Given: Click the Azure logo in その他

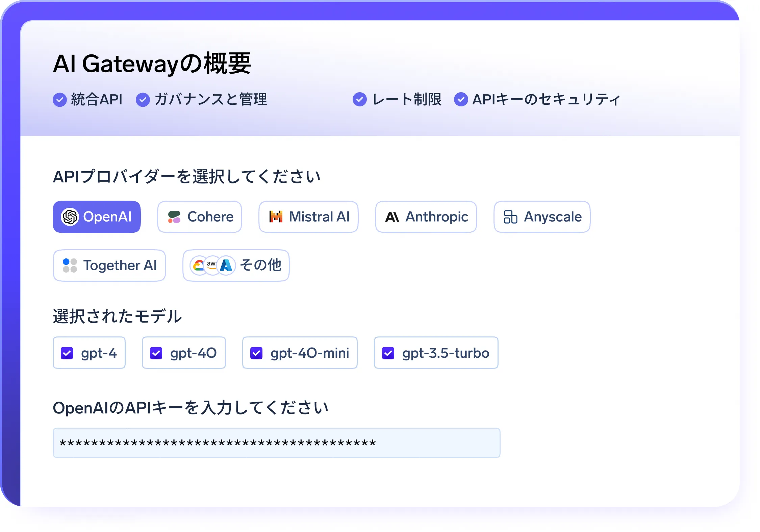Looking at the screenshot, I should click(x=226, y=265).
